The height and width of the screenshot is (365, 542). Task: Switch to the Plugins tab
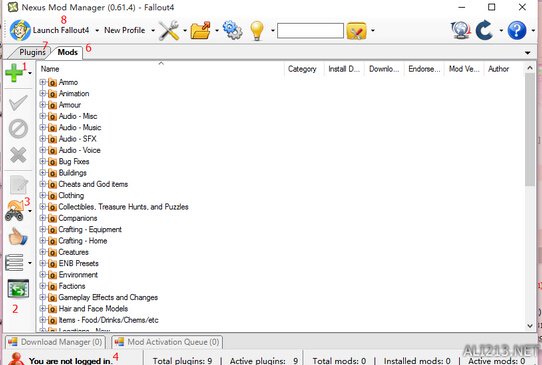coord(32,52)
